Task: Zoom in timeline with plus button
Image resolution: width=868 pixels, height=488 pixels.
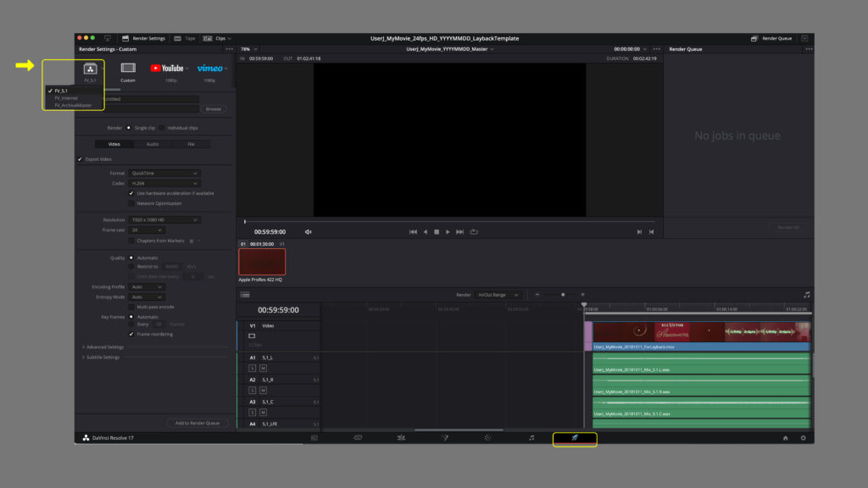Action: (583, 295)
